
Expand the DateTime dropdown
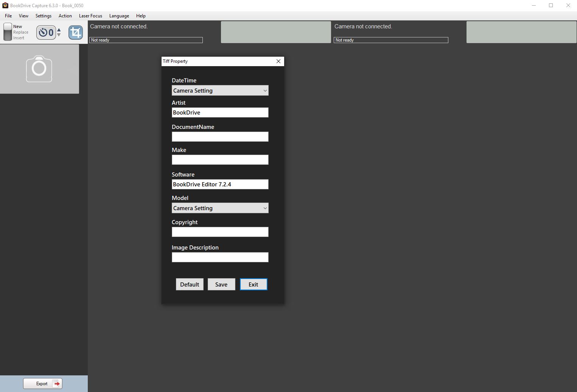220,90
